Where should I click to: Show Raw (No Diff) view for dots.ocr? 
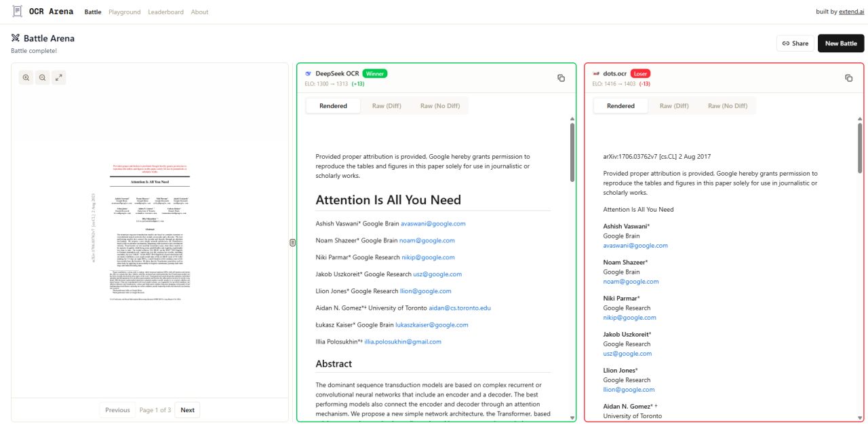click(x=728, y=106)
